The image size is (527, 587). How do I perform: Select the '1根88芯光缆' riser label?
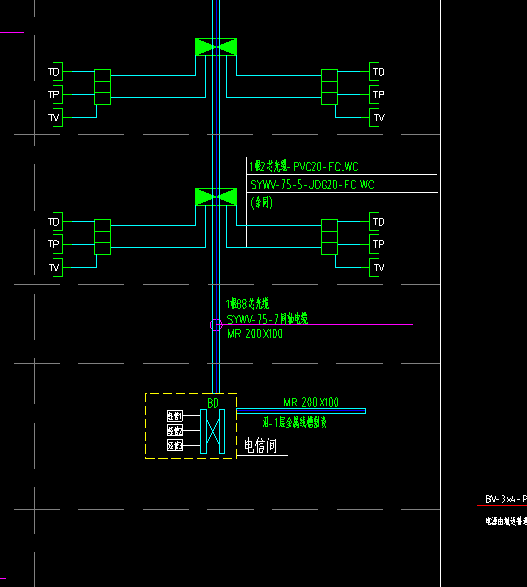247,303
